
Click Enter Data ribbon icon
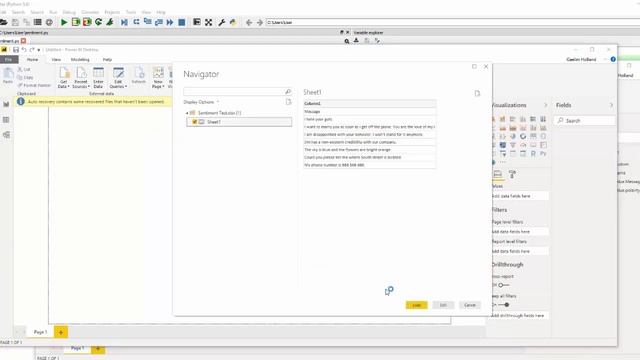click(98, 78)
